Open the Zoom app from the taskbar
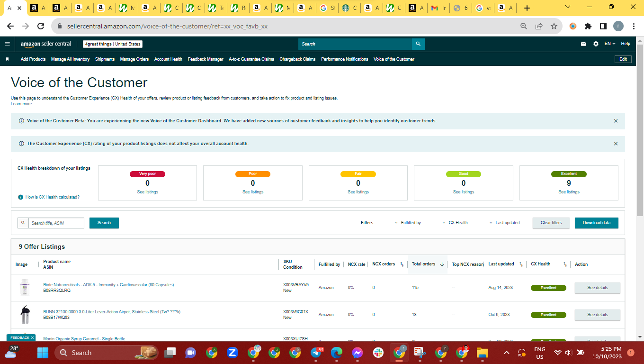 232,353
